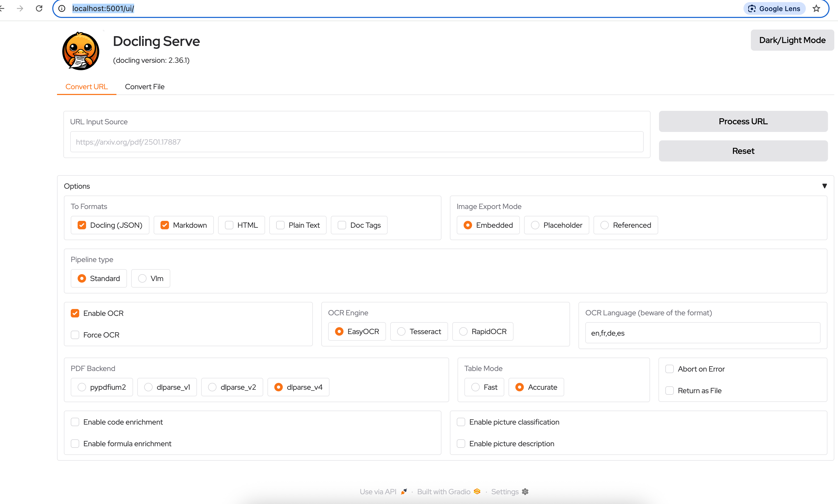Click the Settings gear icon in footer
Image resolution: width=838 pixels, height=504 pixels.
[x=525, y=491]
